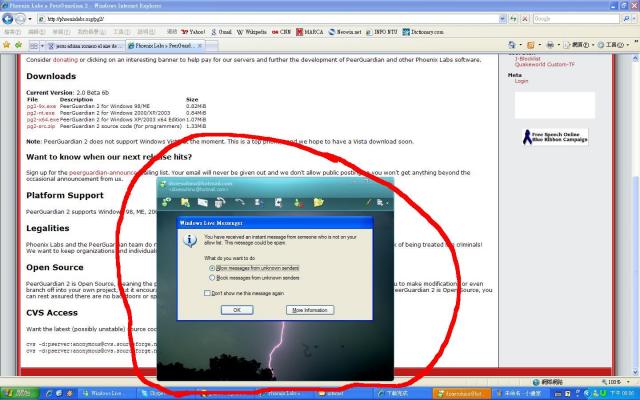Open the zoom level 100% dropdown
This screenshot has width=640, height=400.
coord(629,382)
